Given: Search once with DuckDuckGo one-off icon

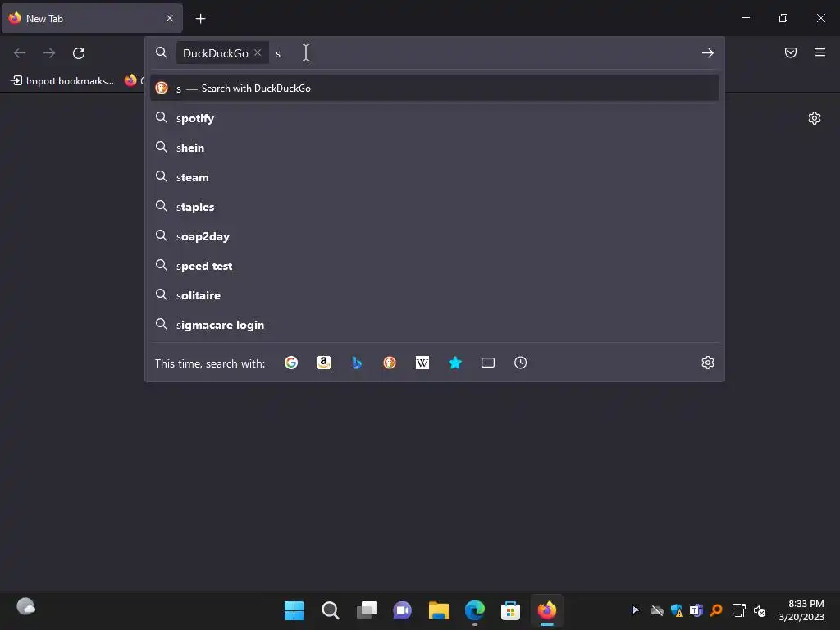Looking at the screenshot, I should tap(390, 363).
